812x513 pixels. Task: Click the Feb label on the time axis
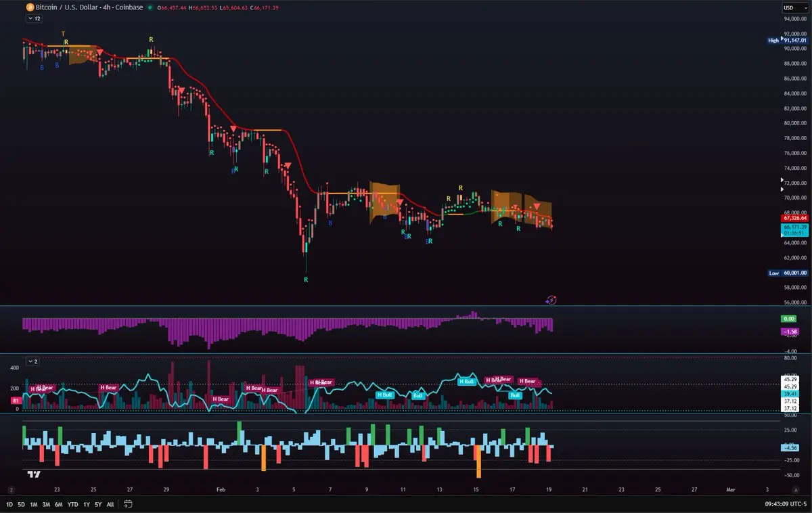point(221,489)
